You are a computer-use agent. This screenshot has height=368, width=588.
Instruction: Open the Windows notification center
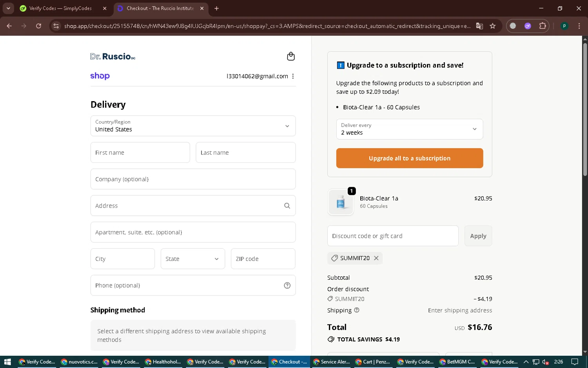tap(575, 362)
